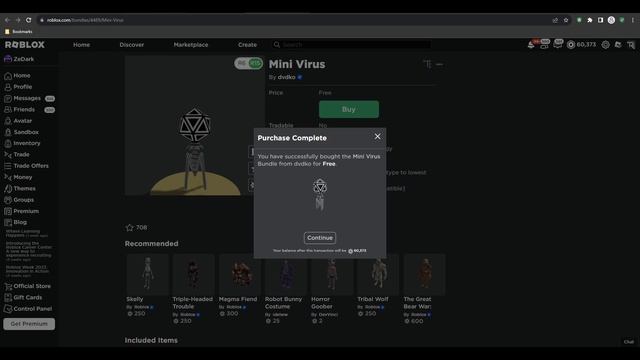The image size is (640, 360).
Task: Open the Marketplace tab
Action: click(x=191, y=45)
